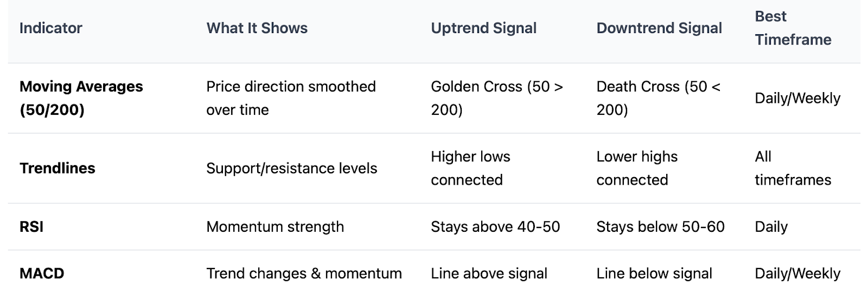Click the Stays below 50-60 cell

(660, 227)
